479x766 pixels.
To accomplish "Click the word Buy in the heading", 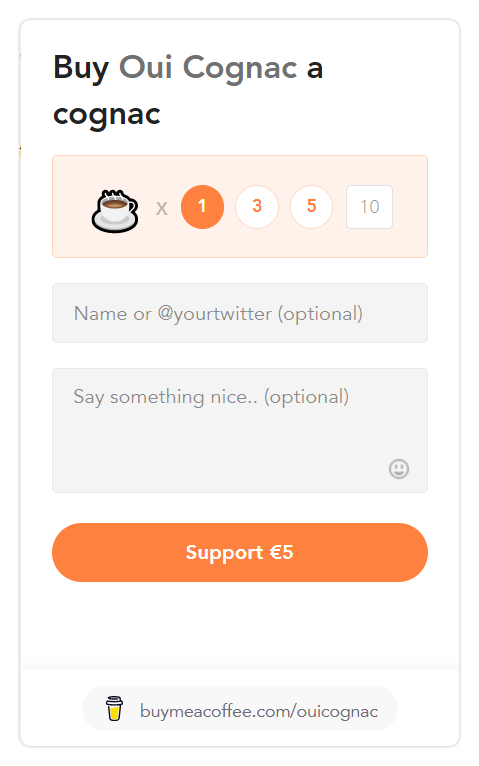I will coord(81,69).
